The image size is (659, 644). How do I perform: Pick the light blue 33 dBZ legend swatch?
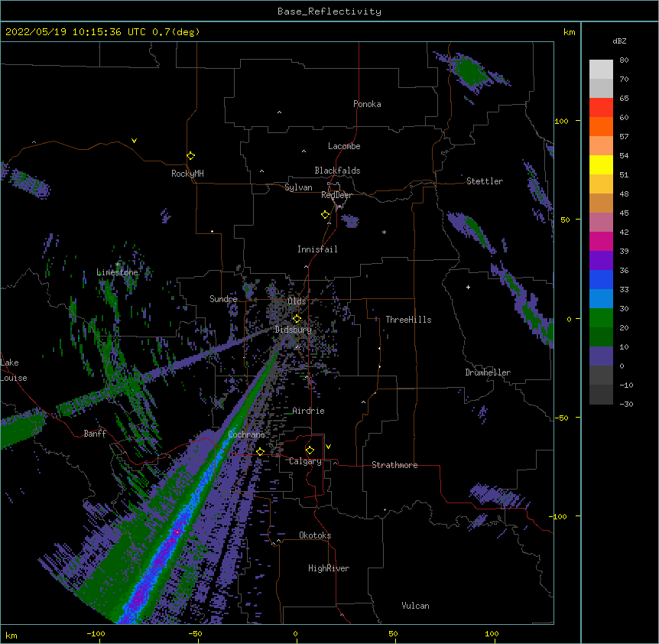coord(601,299)
